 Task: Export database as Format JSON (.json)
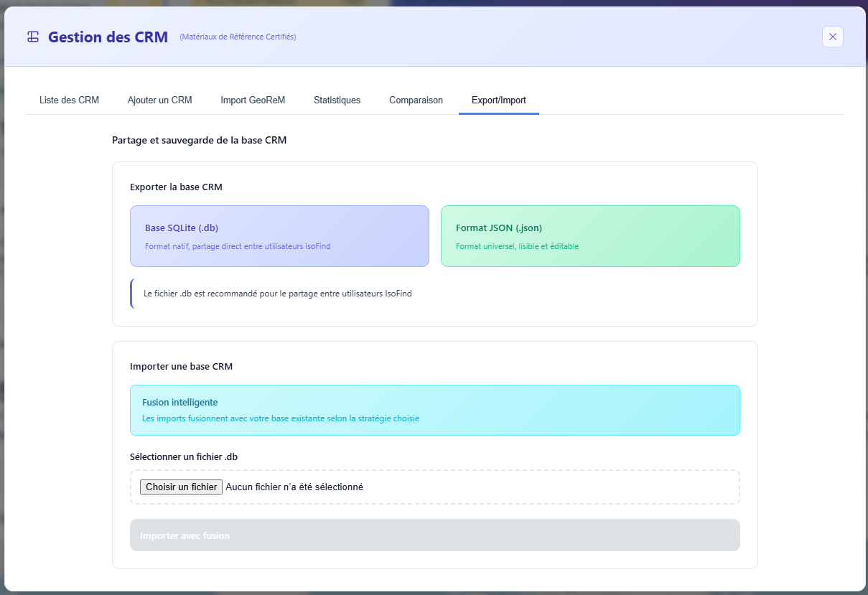click(x=590, y=236)
